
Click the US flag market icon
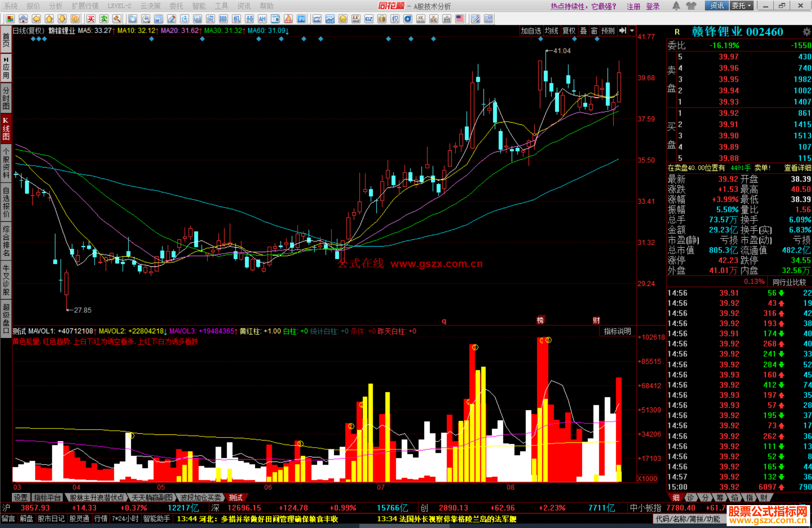click(x=459, y=19)
